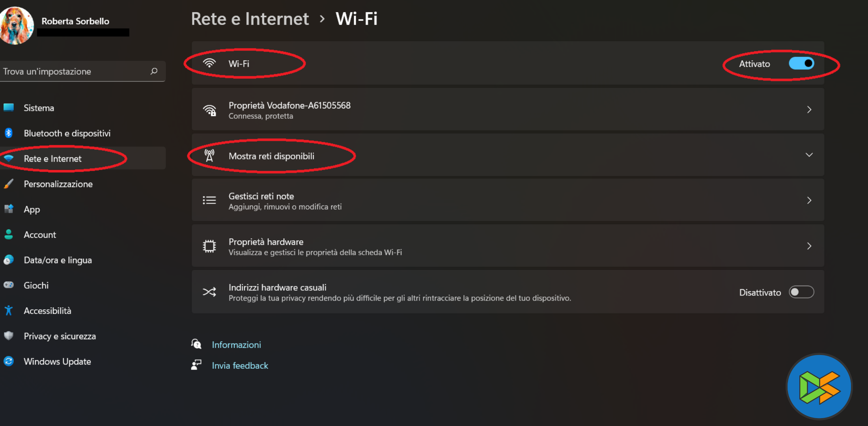This screenshot has height=426, width=868.
Task: Open the Sistema settings section
Action: pyautogui.click(x=39, y=108)
